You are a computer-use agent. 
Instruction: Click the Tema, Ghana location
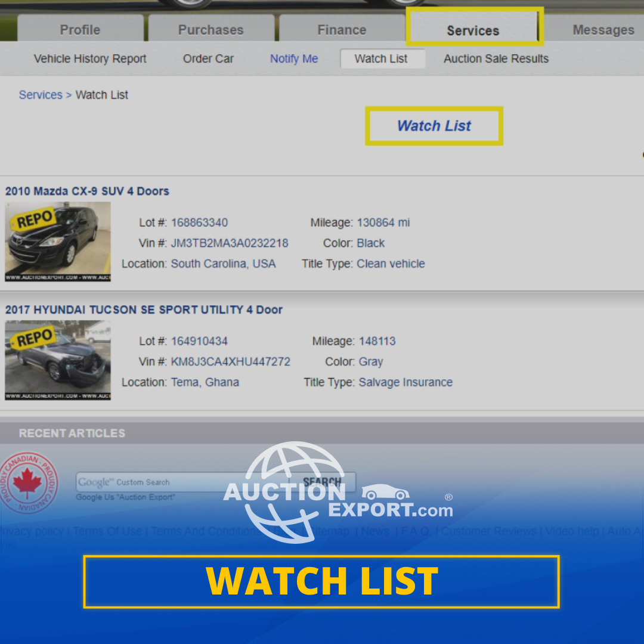tap(205, 382)
